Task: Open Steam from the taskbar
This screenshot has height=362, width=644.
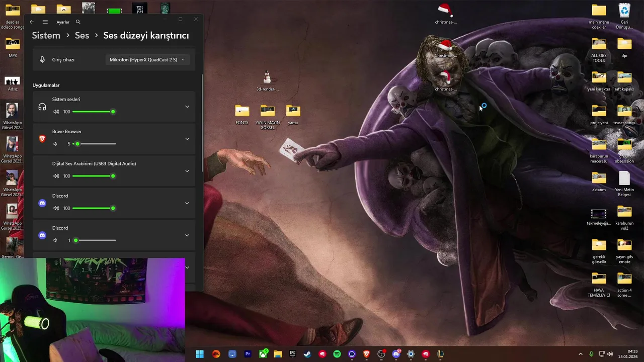Action: pos(307,354)
